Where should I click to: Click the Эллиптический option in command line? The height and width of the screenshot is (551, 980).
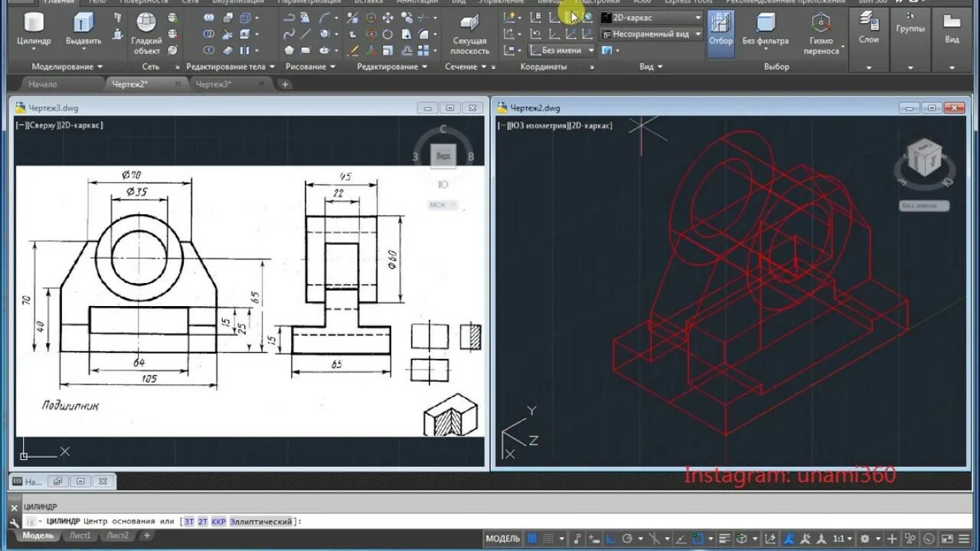pos(260,521)
